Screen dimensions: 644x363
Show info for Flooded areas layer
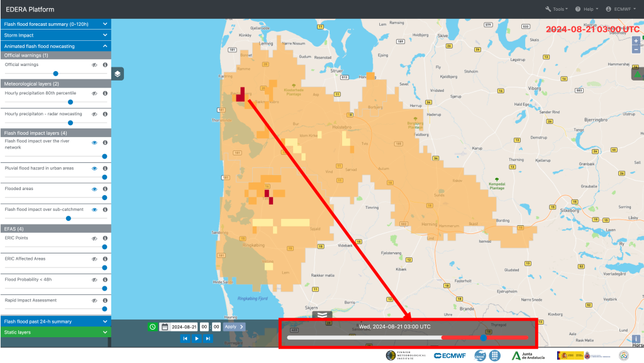click(105, 189)
